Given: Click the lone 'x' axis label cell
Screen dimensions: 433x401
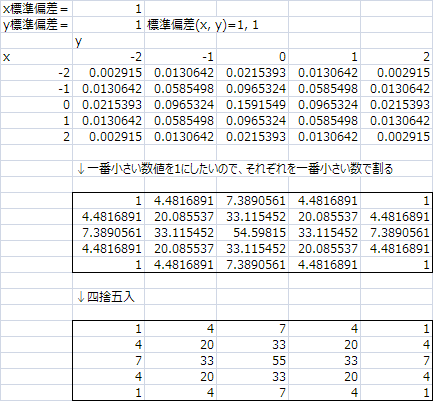Looking at the screenshot, I should coord(36,57).
